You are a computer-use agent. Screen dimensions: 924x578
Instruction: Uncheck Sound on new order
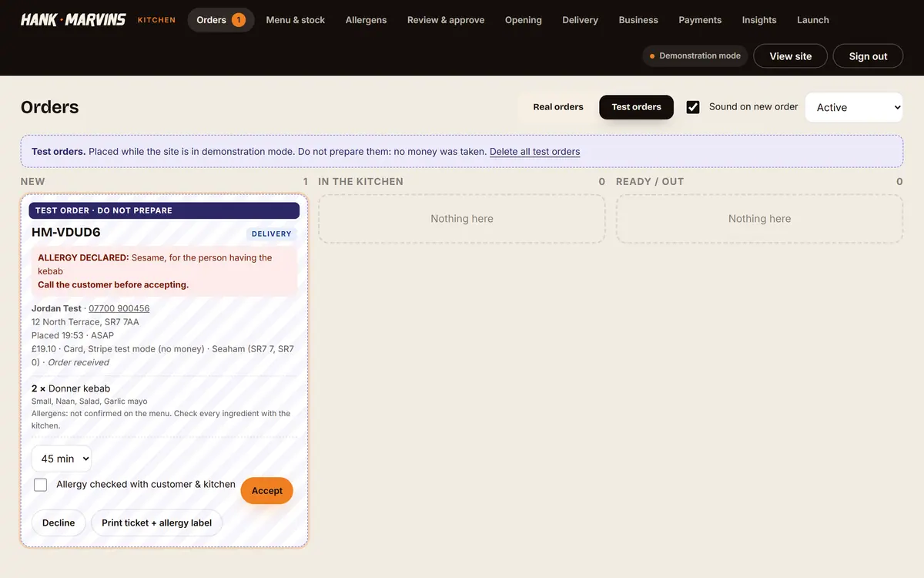[x=693, y=107]
